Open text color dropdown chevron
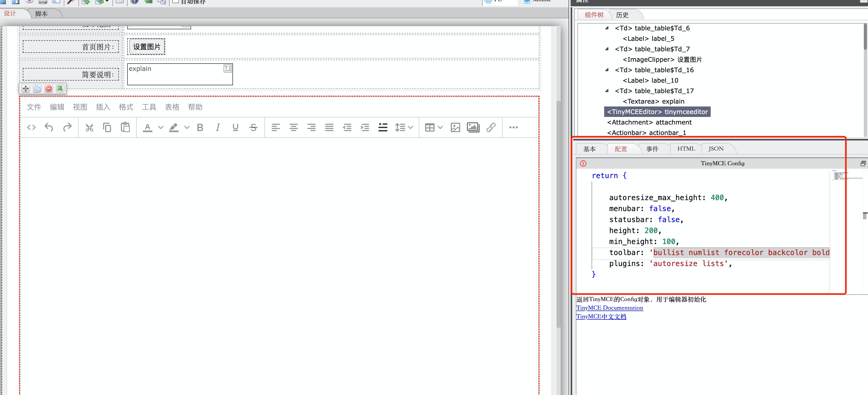The height and width of the screenshot is (395, 868). point(161,127)
